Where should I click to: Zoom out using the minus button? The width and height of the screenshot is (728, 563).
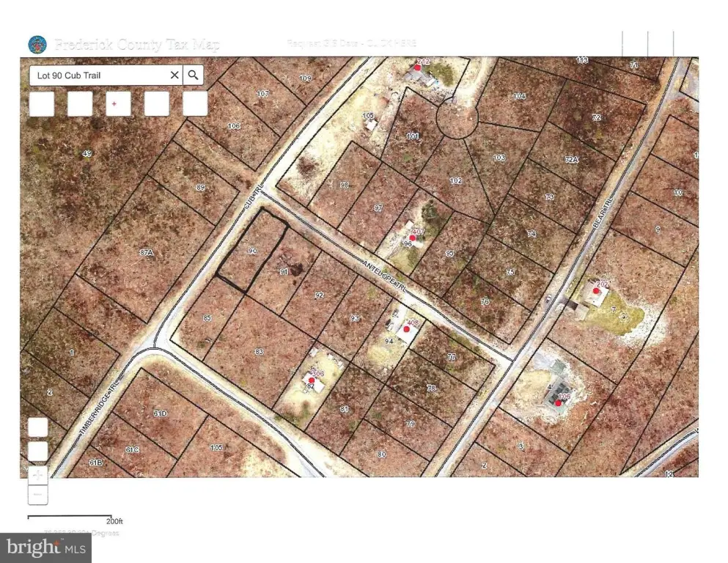(38, 495)
